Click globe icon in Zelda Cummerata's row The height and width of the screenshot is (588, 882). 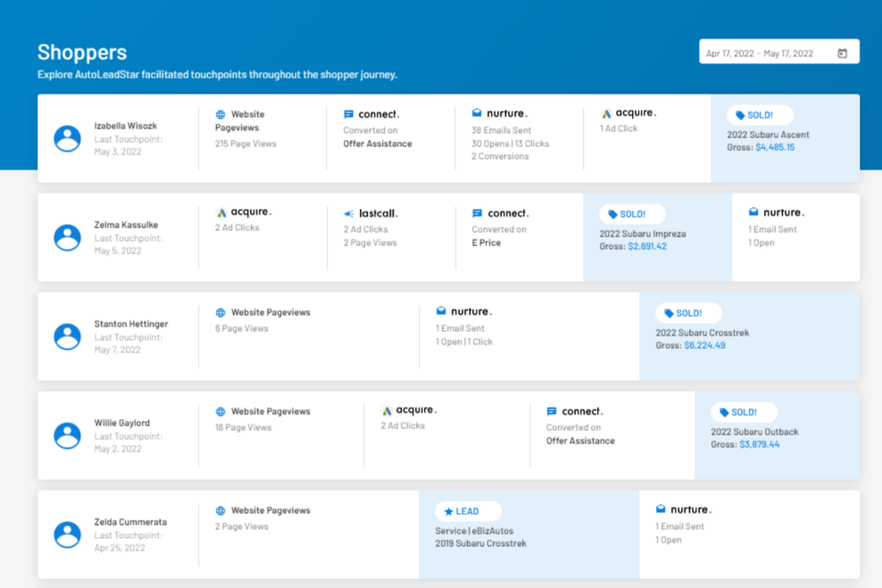tap(220, 510)
